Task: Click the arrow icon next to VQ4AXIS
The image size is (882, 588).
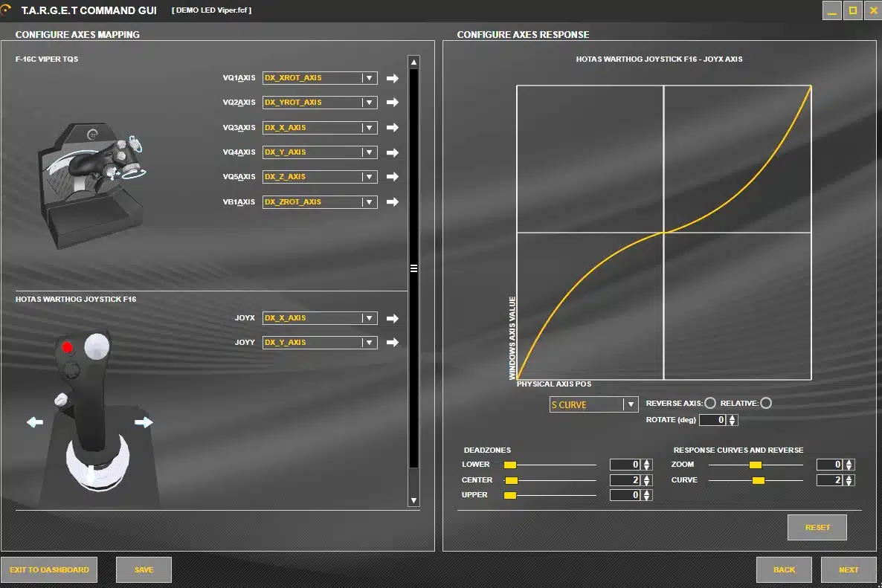Action: click(x=393, y=152)
